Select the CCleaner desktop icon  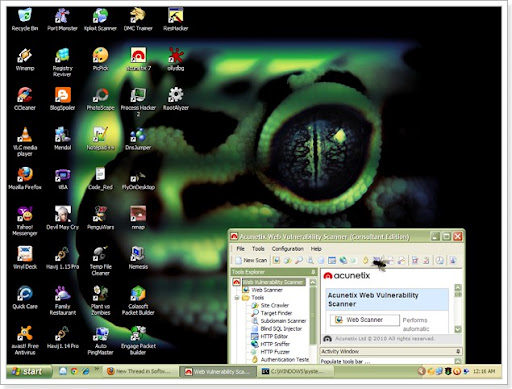click(x=25, y=98)
